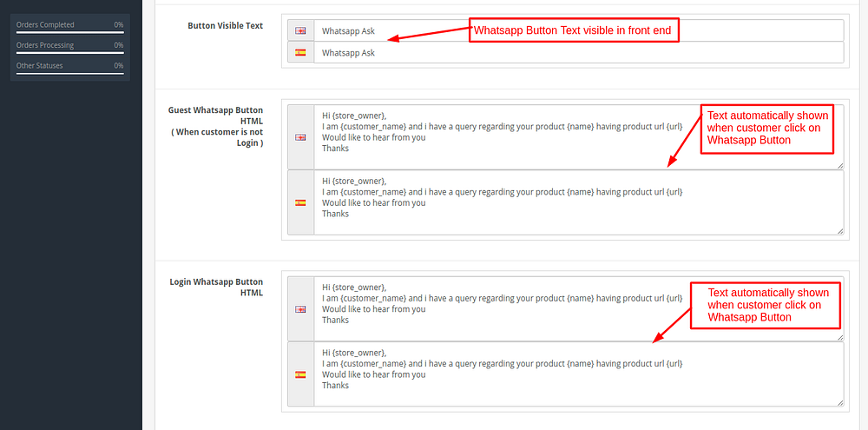This screenshot has width=868, height=430.
Task: Click the Orders Processing progress bar
Action: click(x=69, y=53)
